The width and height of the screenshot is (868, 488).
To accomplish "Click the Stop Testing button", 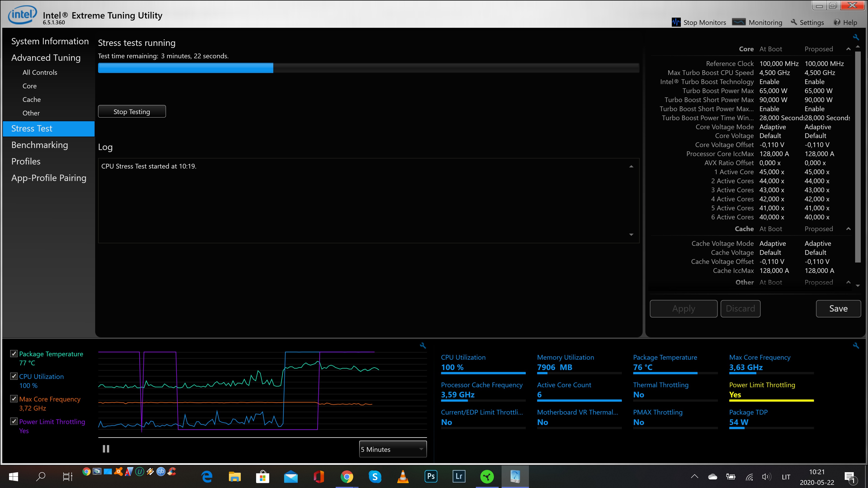I will point(132,111).
